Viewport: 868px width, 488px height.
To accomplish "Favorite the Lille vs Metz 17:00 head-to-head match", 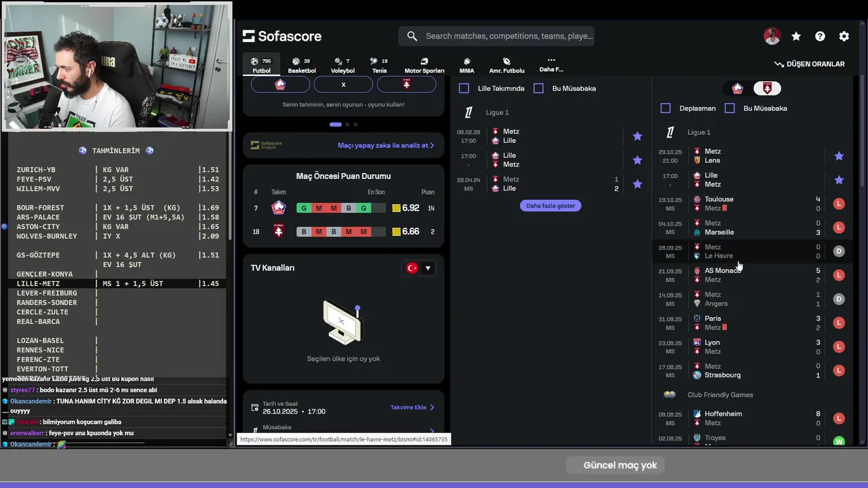I will [637, 160].
